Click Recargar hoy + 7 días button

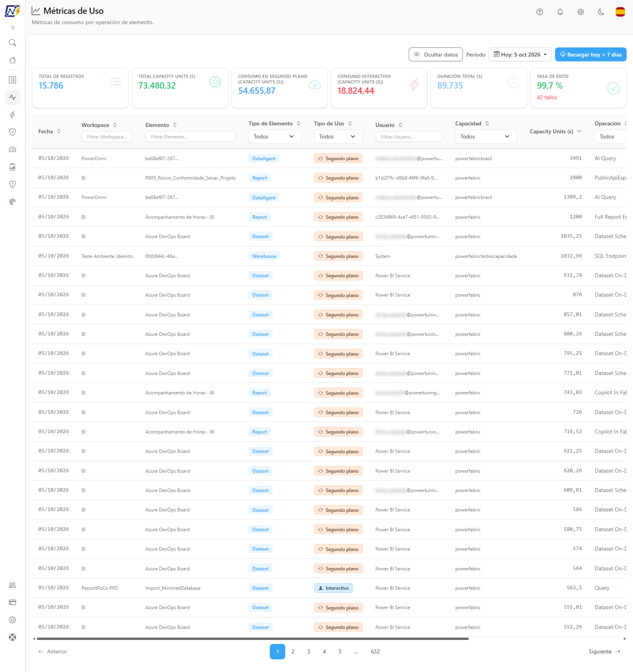coord(591,55)
